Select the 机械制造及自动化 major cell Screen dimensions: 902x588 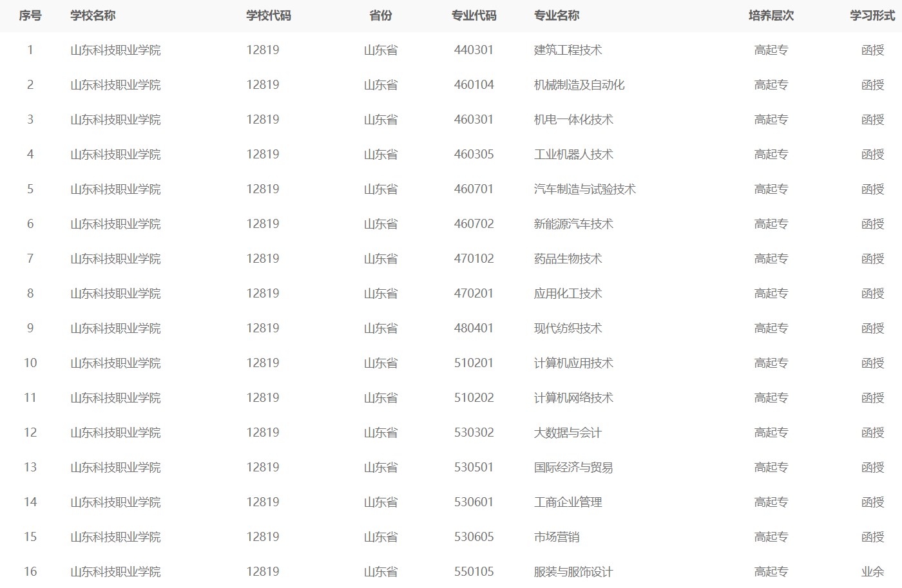pos(579,85)
